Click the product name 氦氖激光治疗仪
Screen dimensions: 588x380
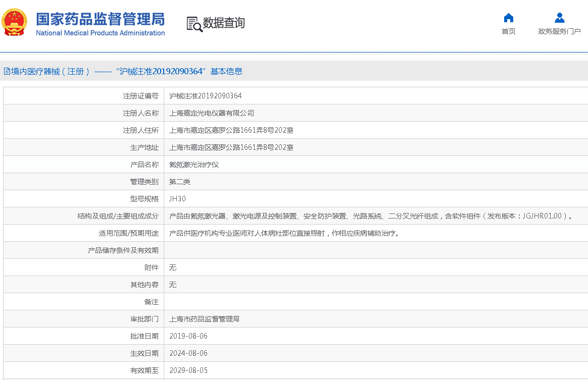click(x=193, y=165)
